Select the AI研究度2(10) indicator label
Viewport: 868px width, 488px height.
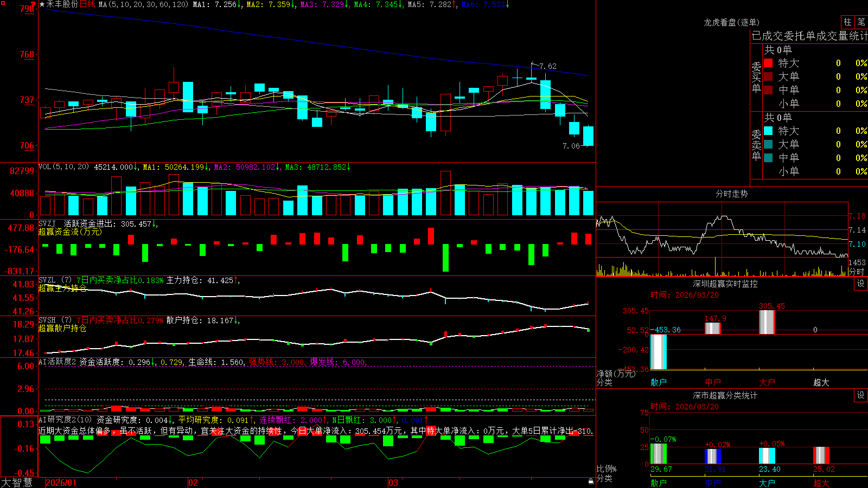coord(65,420)
